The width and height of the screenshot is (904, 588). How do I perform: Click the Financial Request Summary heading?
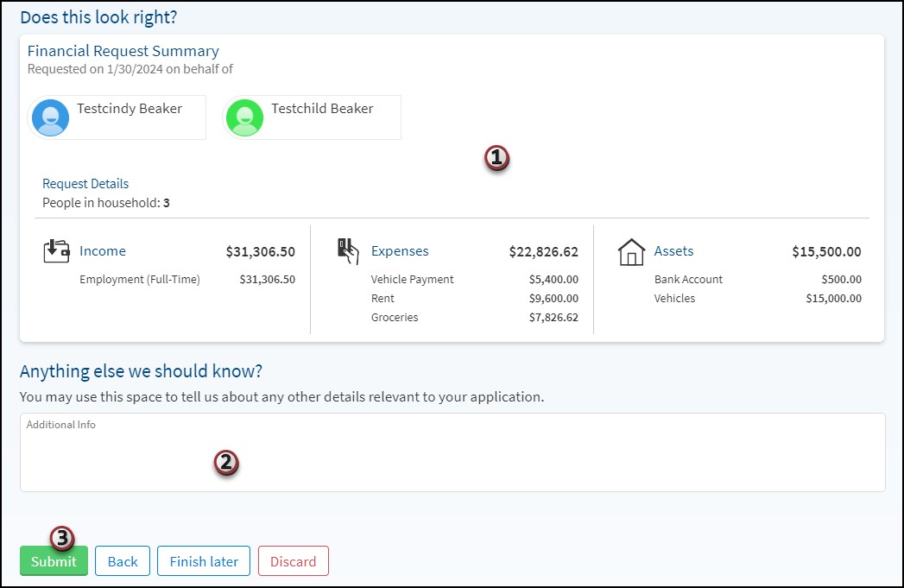pyautogui.click(x=123, y=51)
